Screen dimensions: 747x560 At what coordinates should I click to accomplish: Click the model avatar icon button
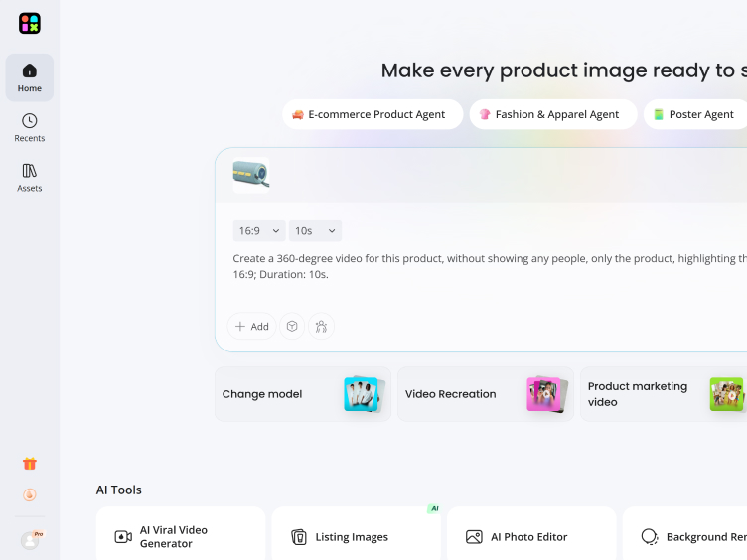pos(321,327)
